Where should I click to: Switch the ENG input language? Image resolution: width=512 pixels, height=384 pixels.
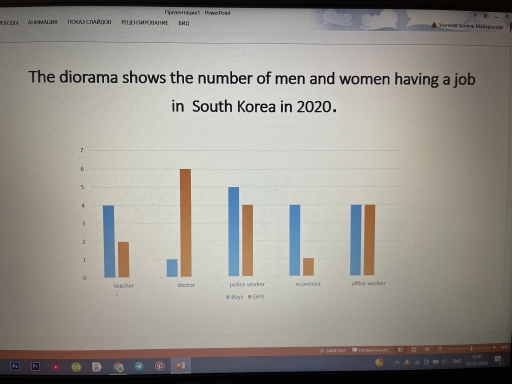[456, 361]
